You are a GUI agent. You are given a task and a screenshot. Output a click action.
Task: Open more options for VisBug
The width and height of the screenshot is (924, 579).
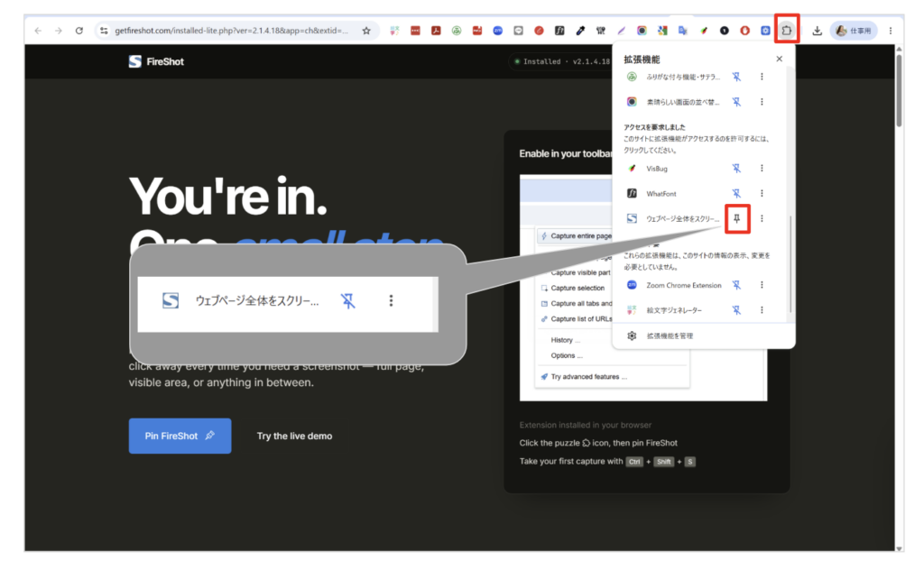point(762,169)
